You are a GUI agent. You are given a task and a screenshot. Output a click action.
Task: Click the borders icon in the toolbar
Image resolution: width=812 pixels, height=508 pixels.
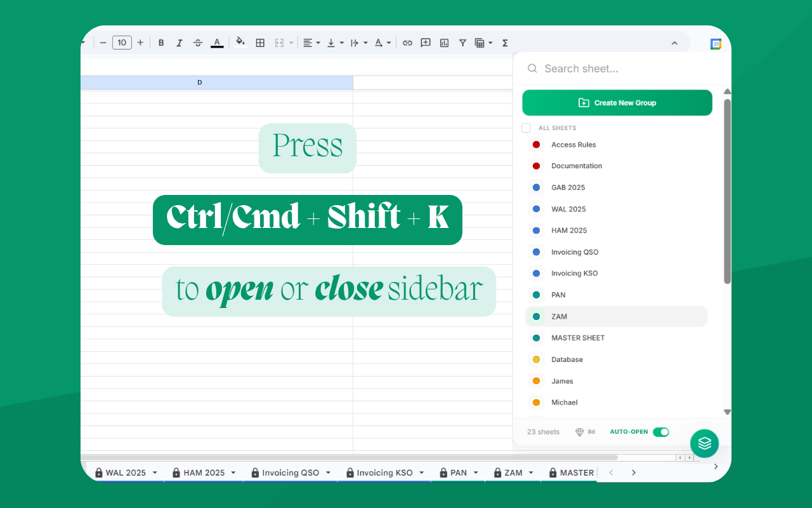pos(260,43)
